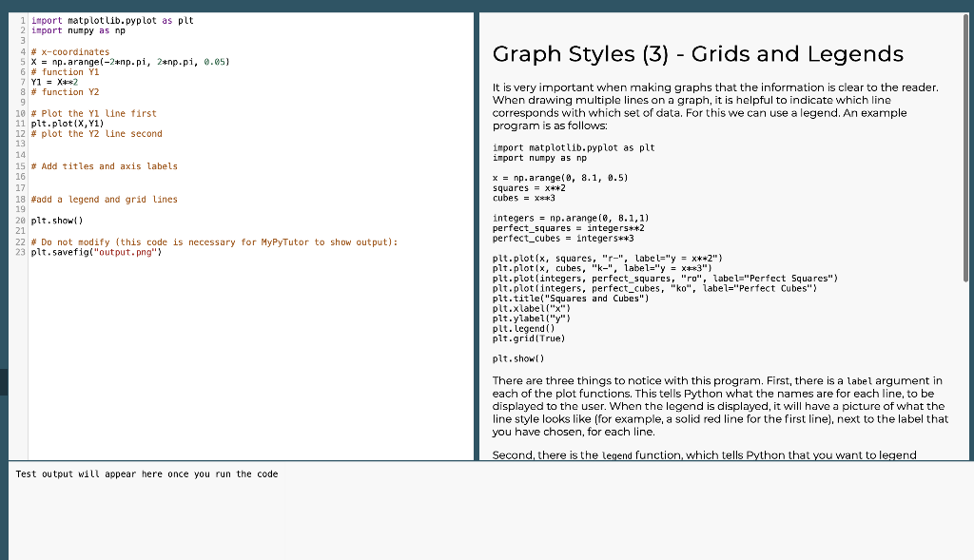Image resolution: width=974 pixels, height=560 pixels.
Task: Click line number 23 in the gutter
Action: pyautogui.click(x=22, y=251)
